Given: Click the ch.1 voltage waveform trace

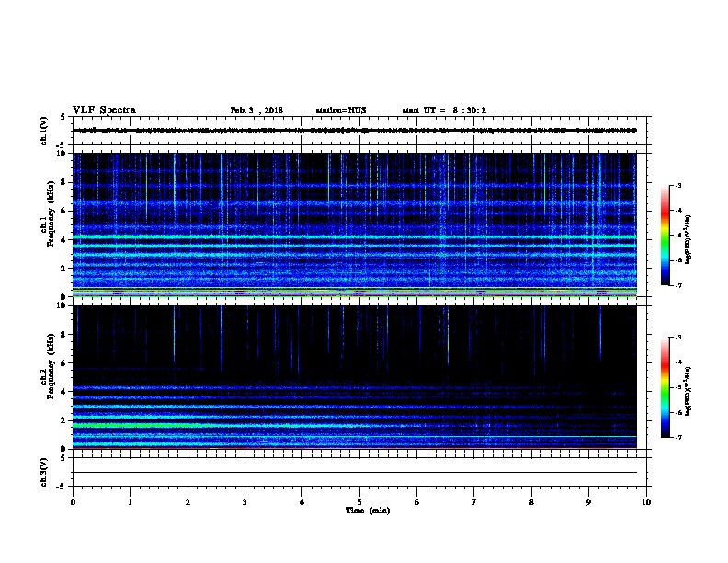Looking at the screenshot, I should tap(355, 131).
